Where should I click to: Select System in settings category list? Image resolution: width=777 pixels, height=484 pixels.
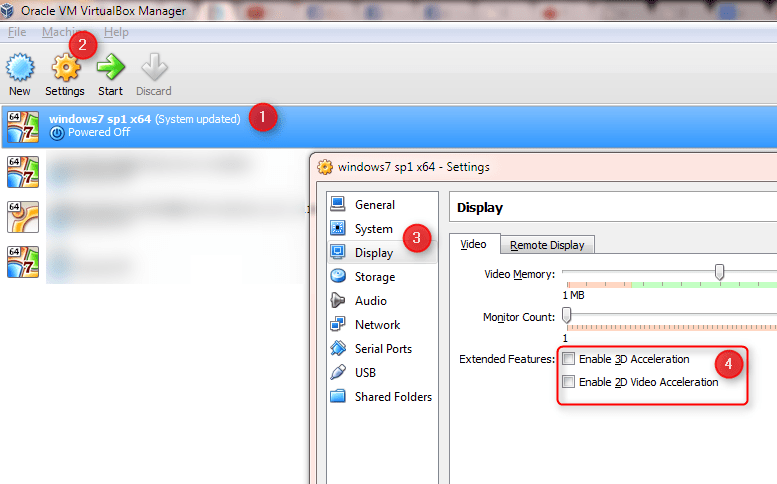point(374,229)
